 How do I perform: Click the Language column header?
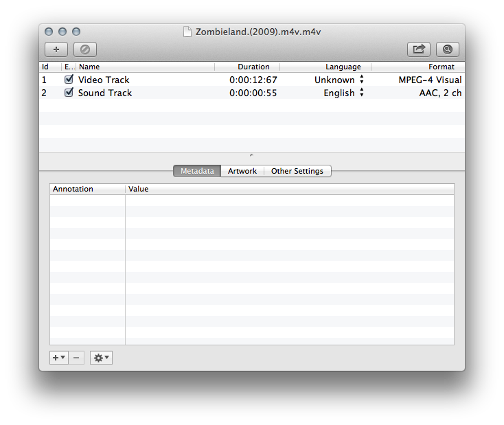(325, 67)
